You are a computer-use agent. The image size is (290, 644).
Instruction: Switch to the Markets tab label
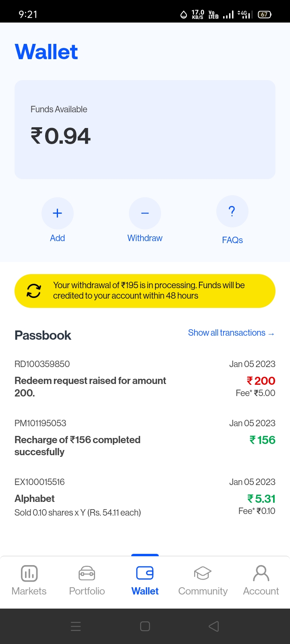click(x=29, y=591)
